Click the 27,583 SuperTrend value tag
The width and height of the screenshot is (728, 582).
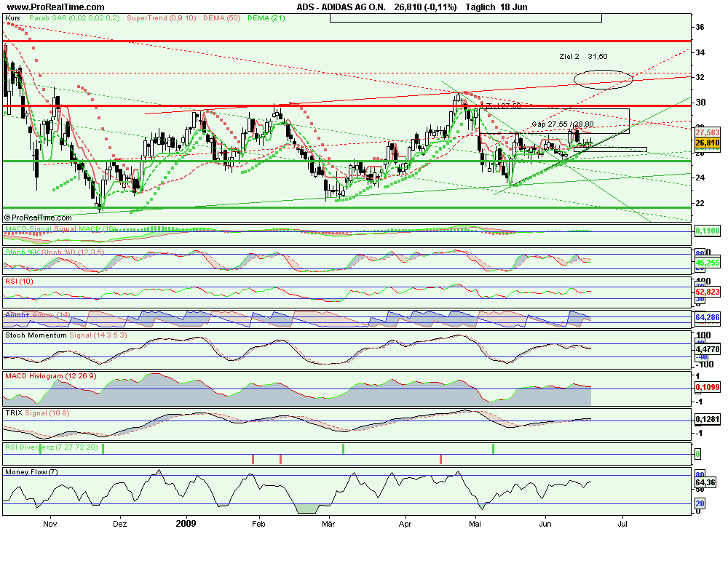[x=706, y=133]
